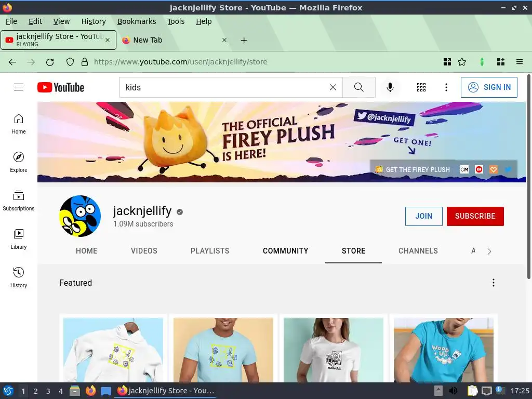Start voice search with the microphone

click(x=390, y=87)
